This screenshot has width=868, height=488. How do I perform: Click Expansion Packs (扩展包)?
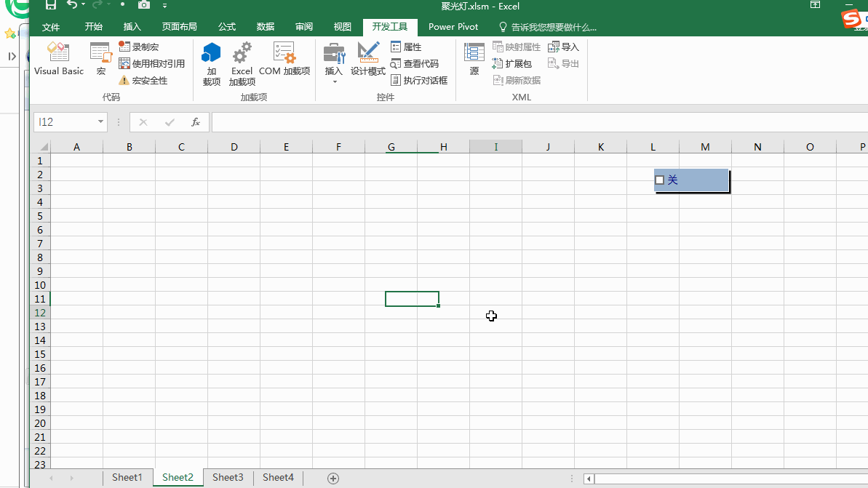[512, 63]
